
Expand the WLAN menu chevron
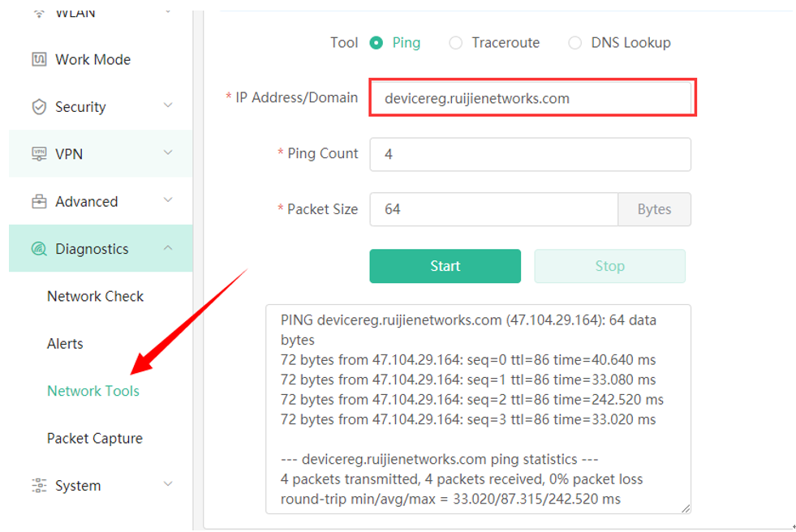pos(168,12)
